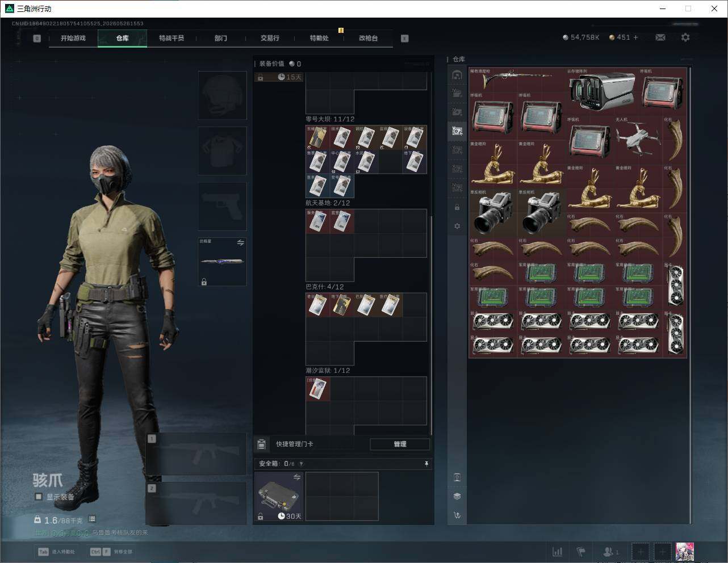Select the single keycard under 潮汐监狱
728x563 pixels.
318,389
